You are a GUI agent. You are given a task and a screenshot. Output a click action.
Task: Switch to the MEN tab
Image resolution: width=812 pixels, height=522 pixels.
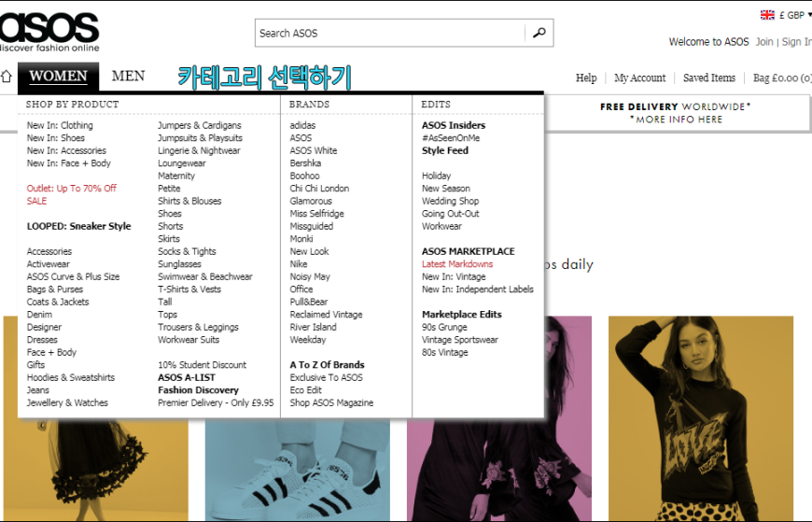tap(128, 77)
